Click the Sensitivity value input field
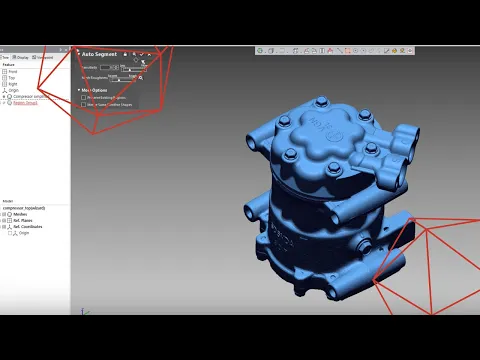The width and height of the screenshot is (480, 360). click(106, 68)
